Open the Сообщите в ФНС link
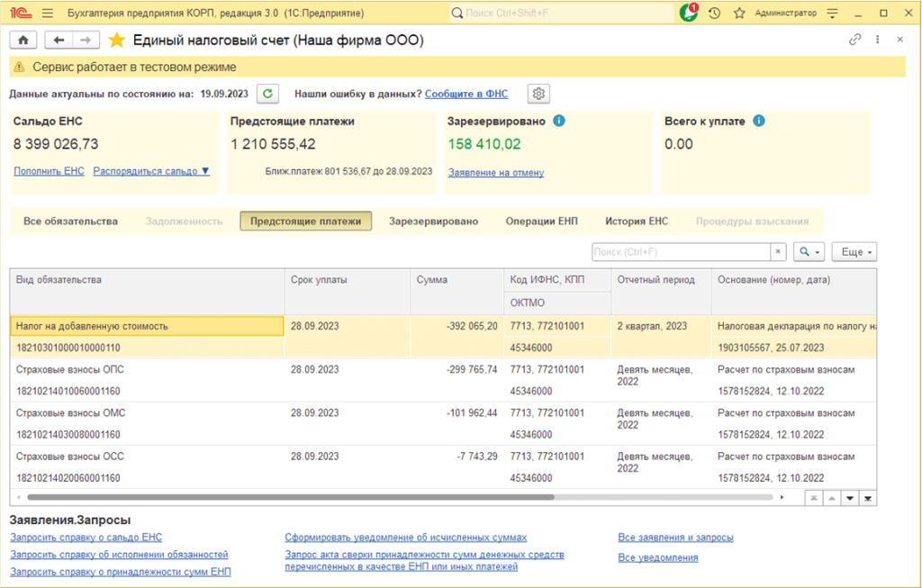 [x=468, y=94]
